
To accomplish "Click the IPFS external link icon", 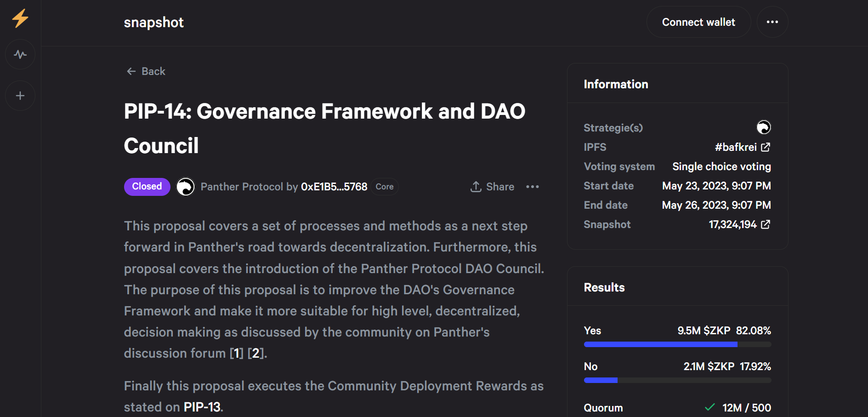I will click(x=766, y=147).
